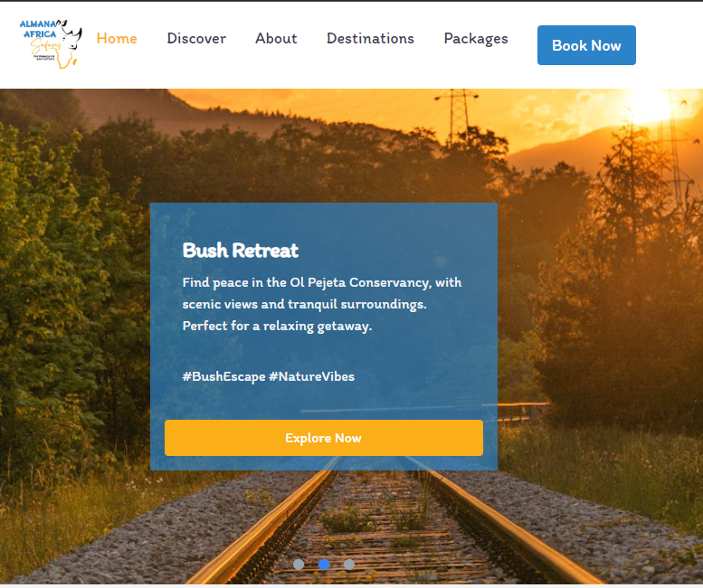Image resolution: width=703 pixels, height=588 pixels.
Task: Click the yellow Explore Now button
Action: pyautogui.click(x=324, y=438)
